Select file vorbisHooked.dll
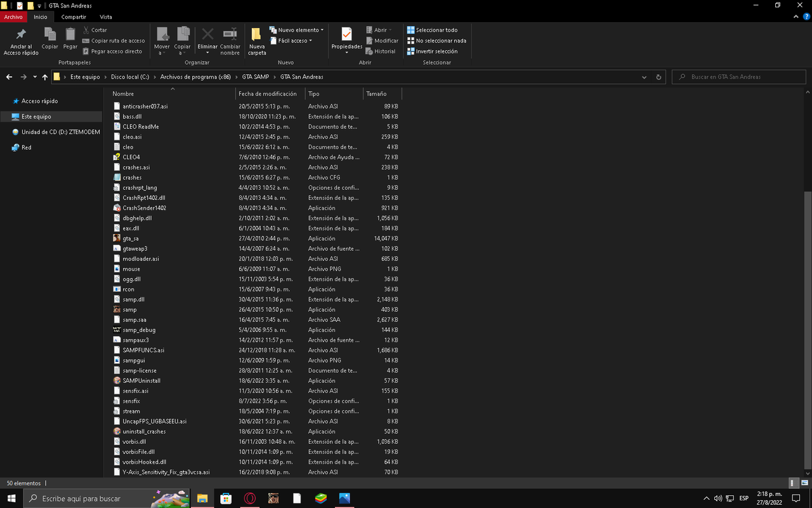This screenshot has width=812, height=508. [x=145, y=462]
